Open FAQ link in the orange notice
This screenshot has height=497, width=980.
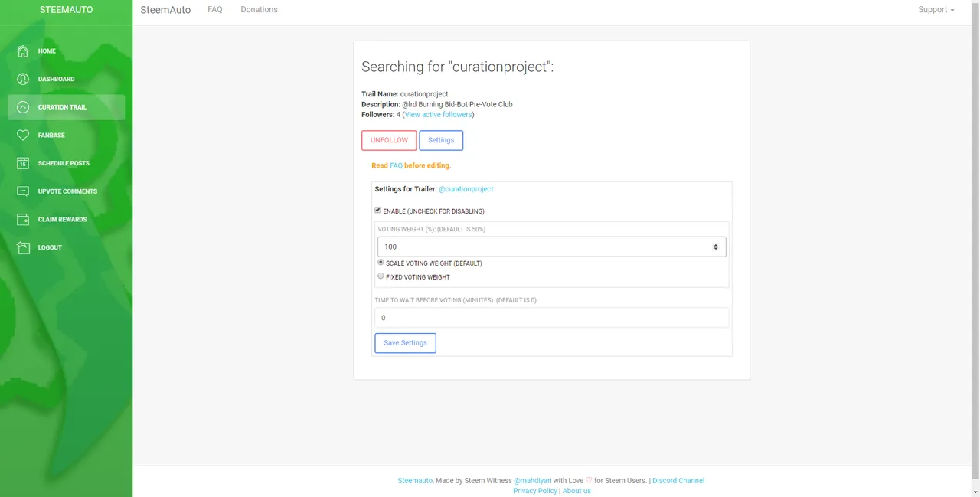(x=396, y=165)
